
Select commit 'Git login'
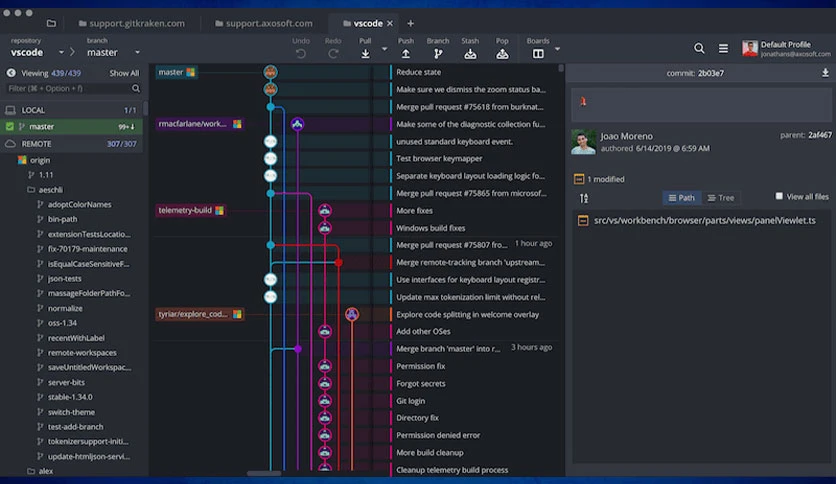point(411,401)
